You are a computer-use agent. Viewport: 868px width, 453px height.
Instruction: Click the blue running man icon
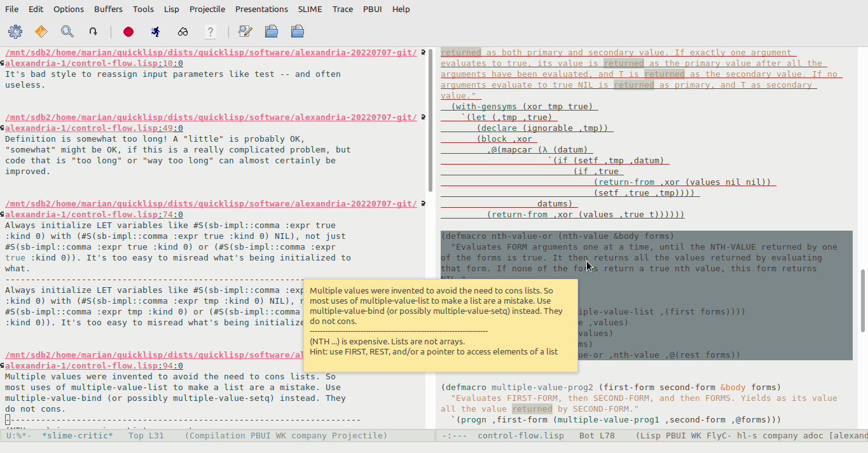pyautogui.click(x=155, y=31)
